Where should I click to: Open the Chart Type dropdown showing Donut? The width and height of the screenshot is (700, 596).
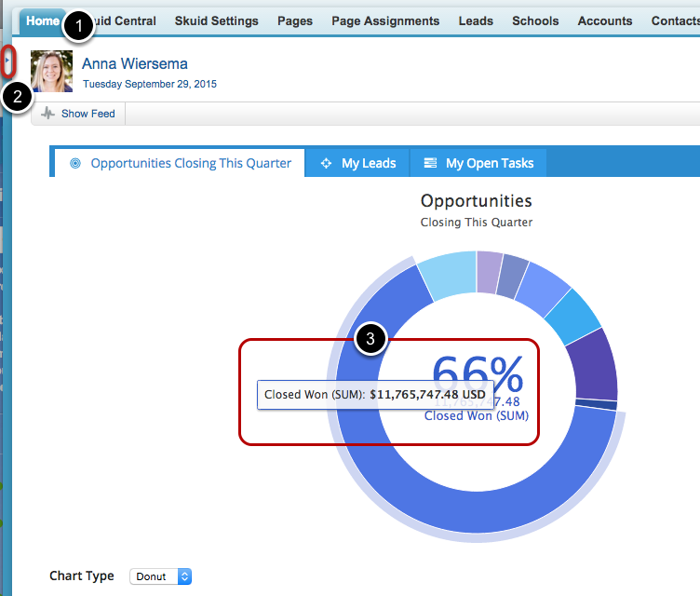point(160,576)
